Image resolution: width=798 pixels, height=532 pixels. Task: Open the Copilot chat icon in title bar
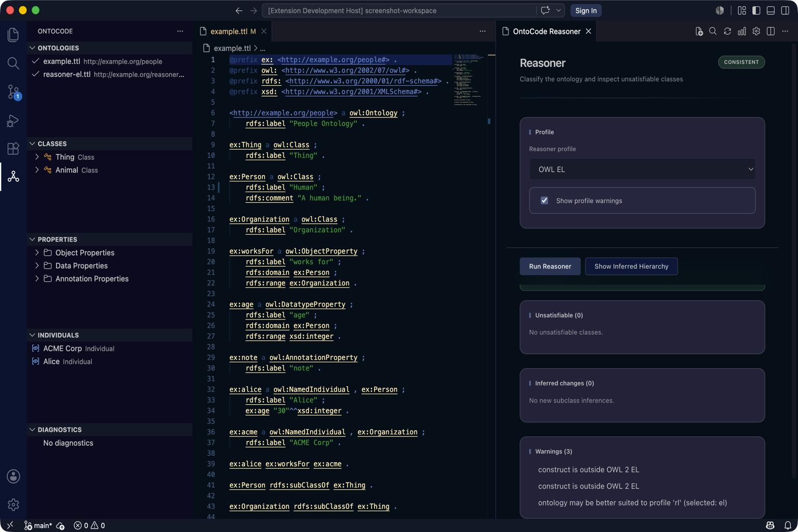pyautogui.click(x=545, y=10)
